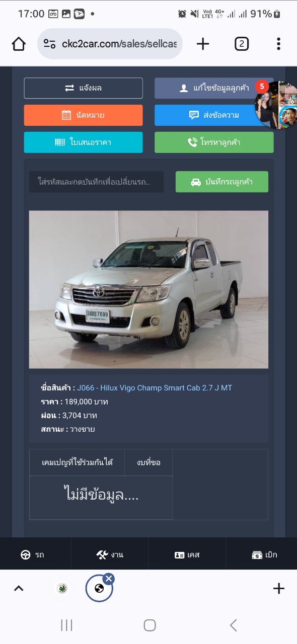The height and width of the screenshot is (644, 297).
Task: Switch to the เคส tab
Action: (x=187, y=554)
